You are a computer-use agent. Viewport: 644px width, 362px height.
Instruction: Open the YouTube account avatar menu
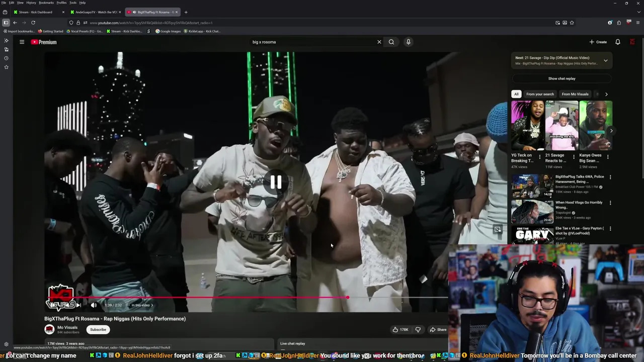(x=632, y=42)
